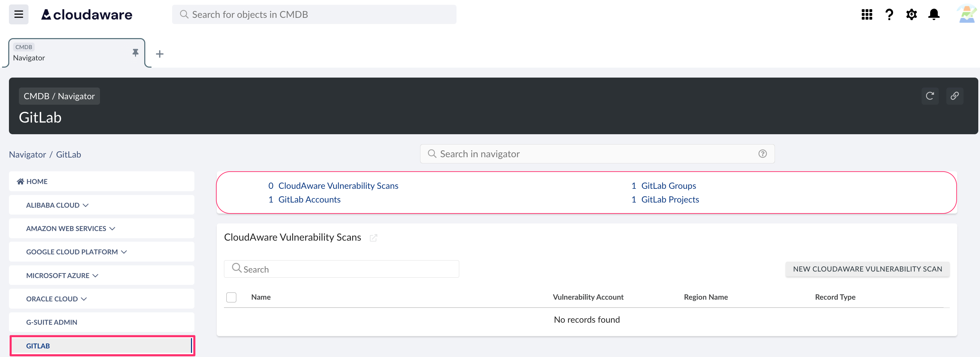980x357 pixels.
Task: Add a new tab with plus icon
Action: click(160, 54)
